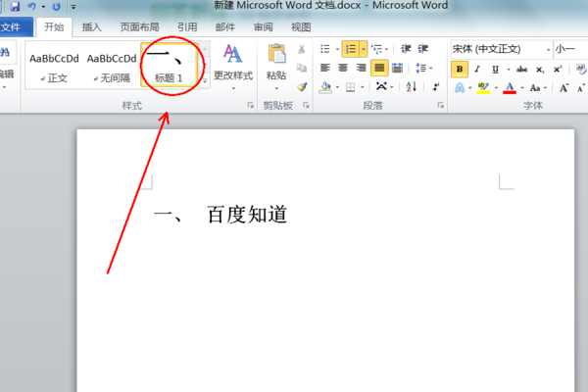Apply paragraph shading bucket
Screen dimensions: 588x392
[325, 87]
